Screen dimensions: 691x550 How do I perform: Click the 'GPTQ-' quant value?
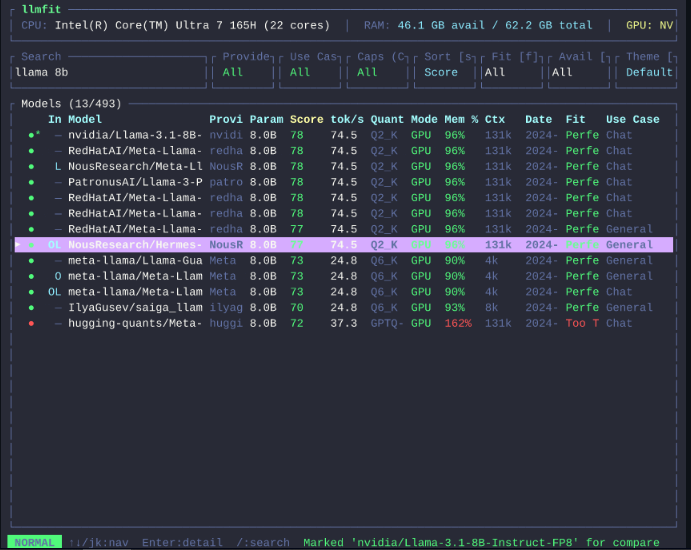[x=387, y=323]
